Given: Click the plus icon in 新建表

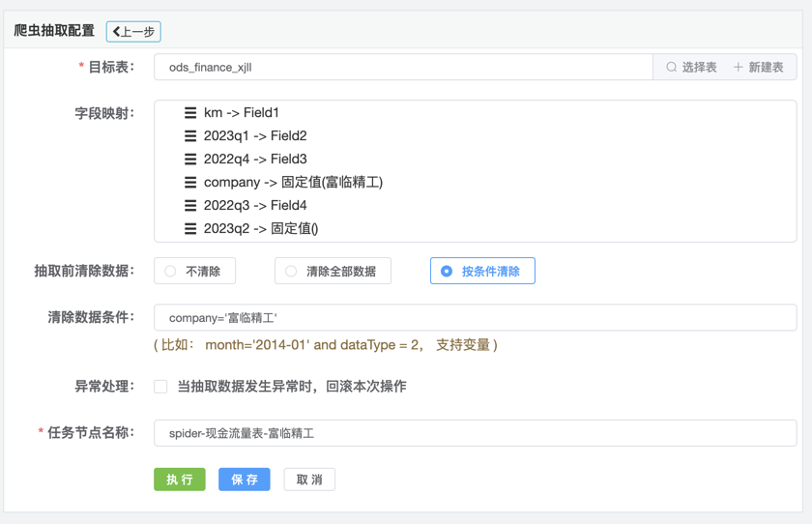Looking at the screenshot, I should coord(738,68).
